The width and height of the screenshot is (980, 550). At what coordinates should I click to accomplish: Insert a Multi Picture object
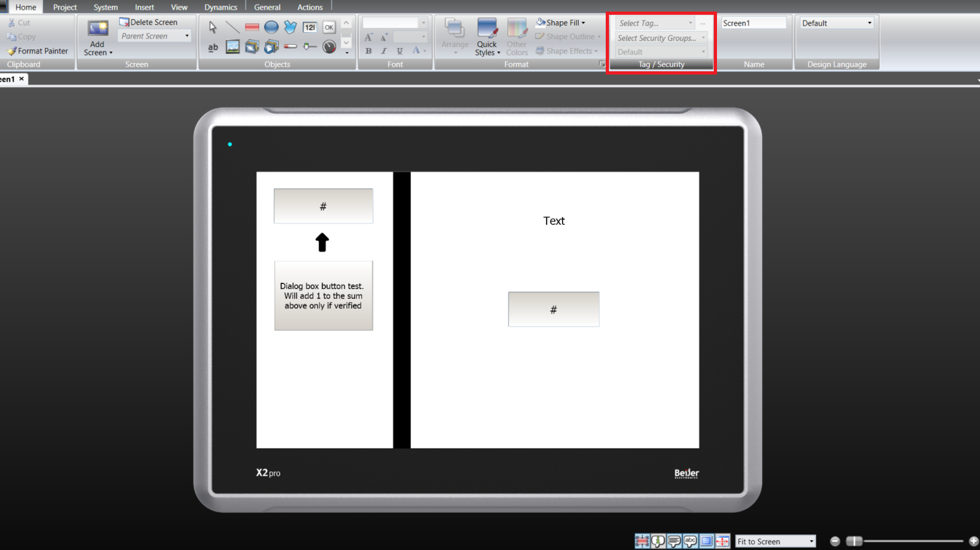tap(252, 47)
